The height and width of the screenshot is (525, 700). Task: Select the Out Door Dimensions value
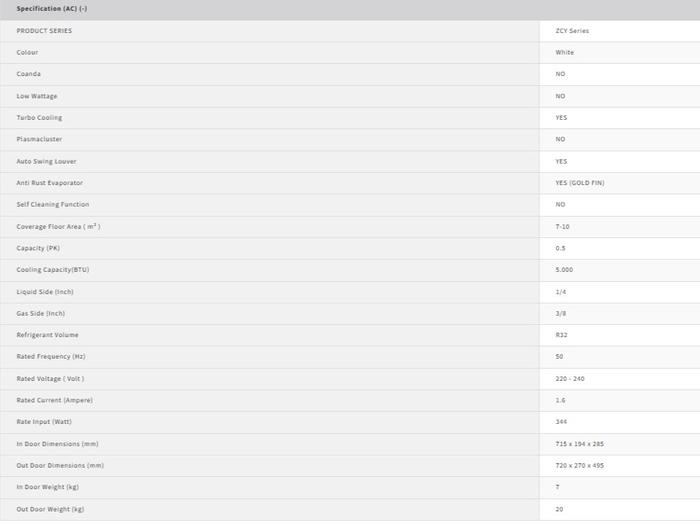(579, 465)
